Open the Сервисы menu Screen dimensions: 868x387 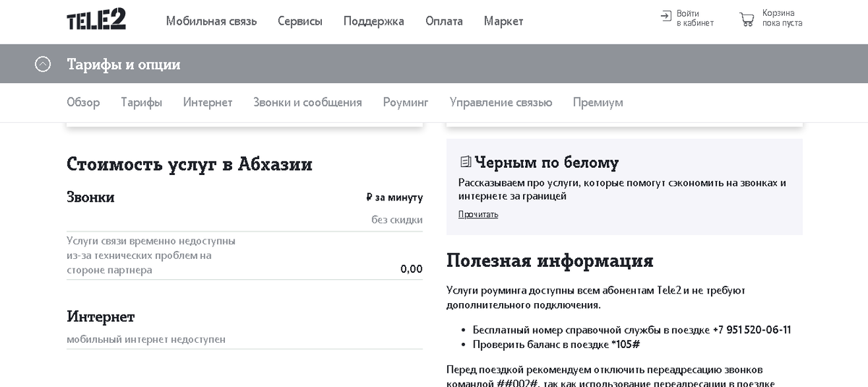pyautogui.click(x=300, y=21)
